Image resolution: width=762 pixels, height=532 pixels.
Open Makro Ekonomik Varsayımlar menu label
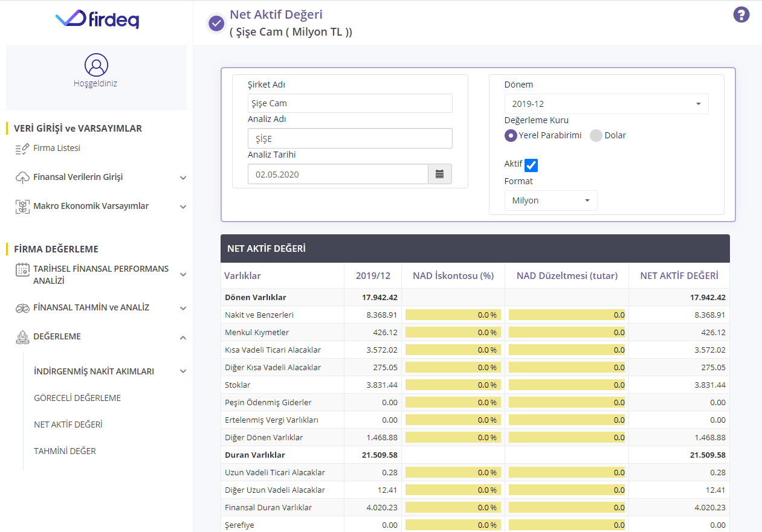pos(91,206)
